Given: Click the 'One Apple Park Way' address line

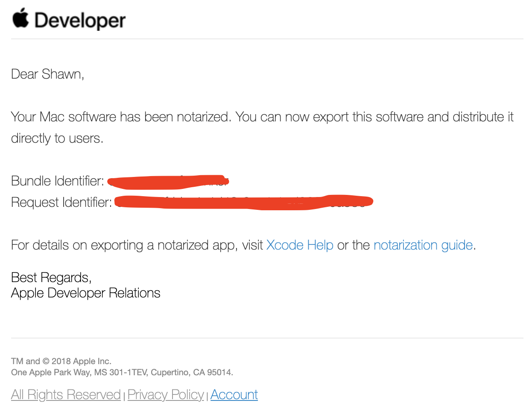Looking at the screenshot, I should pos(122,372).
